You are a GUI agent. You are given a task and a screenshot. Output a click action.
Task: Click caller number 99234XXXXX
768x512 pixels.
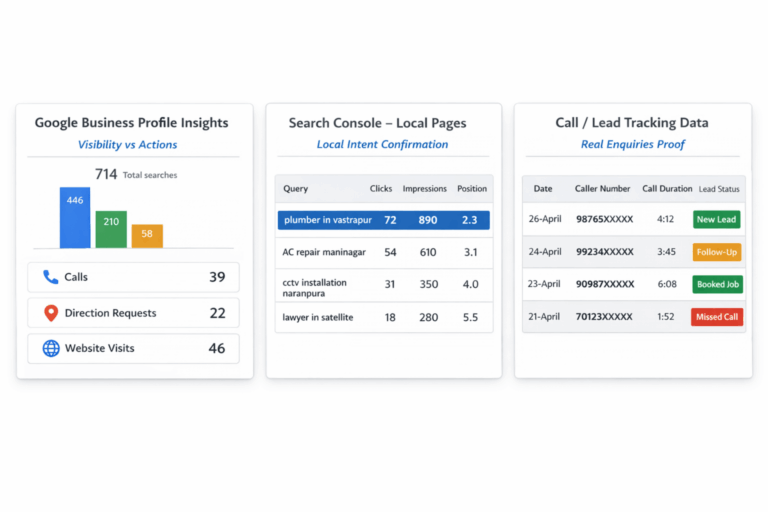point(604,252)
